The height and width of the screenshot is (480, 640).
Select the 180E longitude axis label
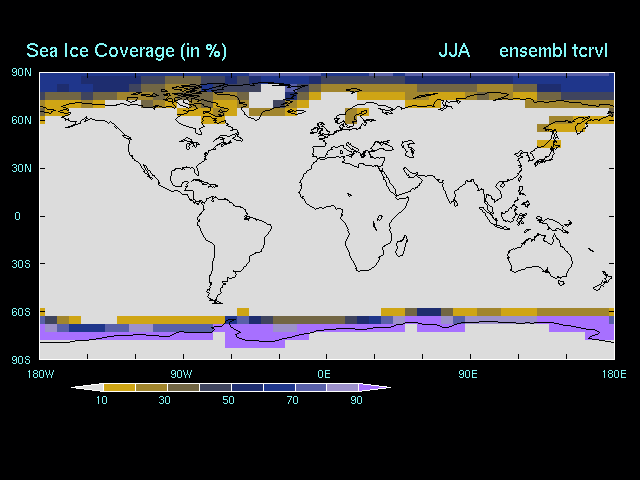pyautogui.click(x=613, y=374)
